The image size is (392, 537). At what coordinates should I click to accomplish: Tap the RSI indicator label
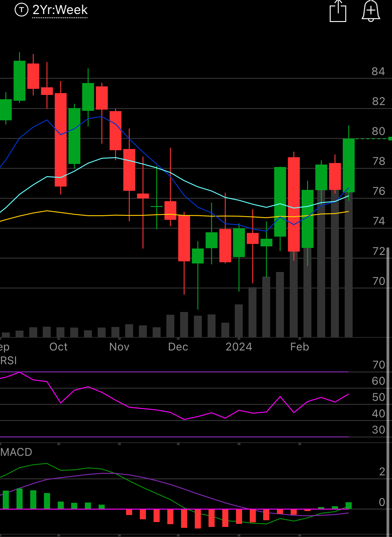(8, 361)
